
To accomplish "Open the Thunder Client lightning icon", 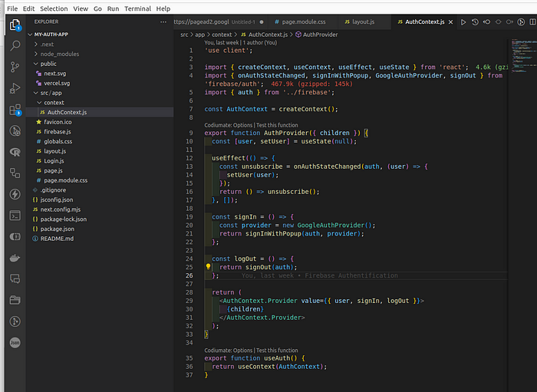I will tap(15, 194).
